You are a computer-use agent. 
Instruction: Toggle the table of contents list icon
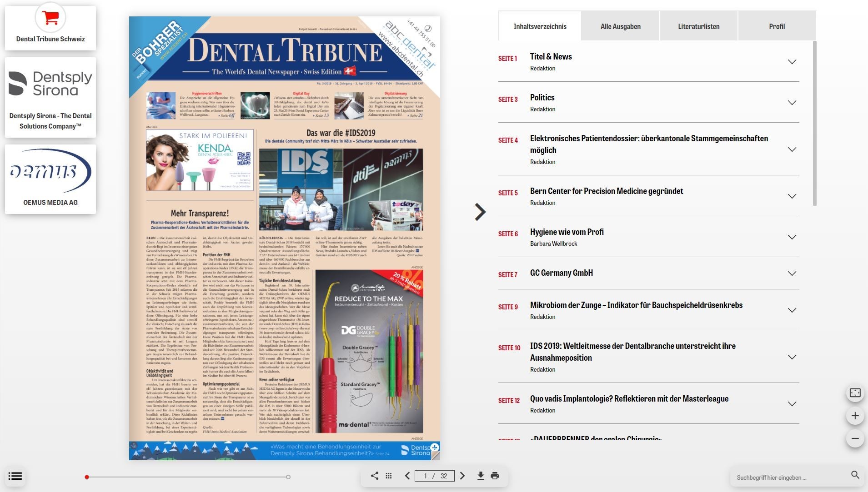15,476
